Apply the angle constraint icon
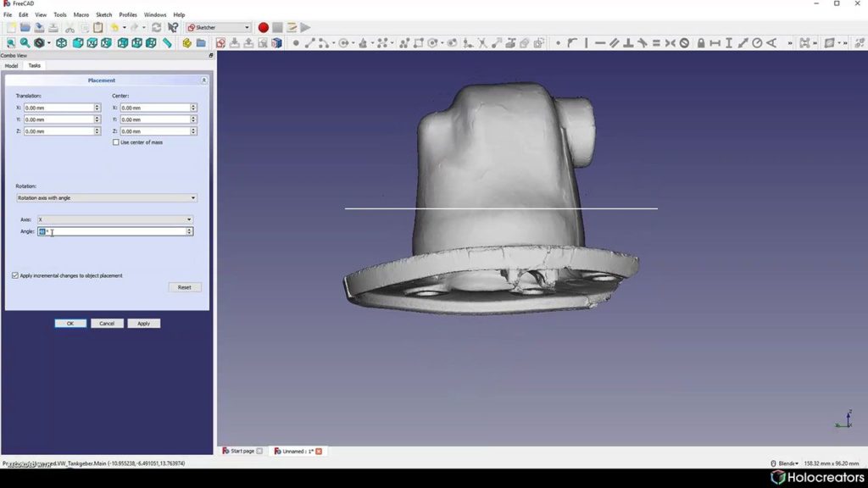The width and height of the screenshot is (868, 488). pyautogui.click(x=771, y=43)
